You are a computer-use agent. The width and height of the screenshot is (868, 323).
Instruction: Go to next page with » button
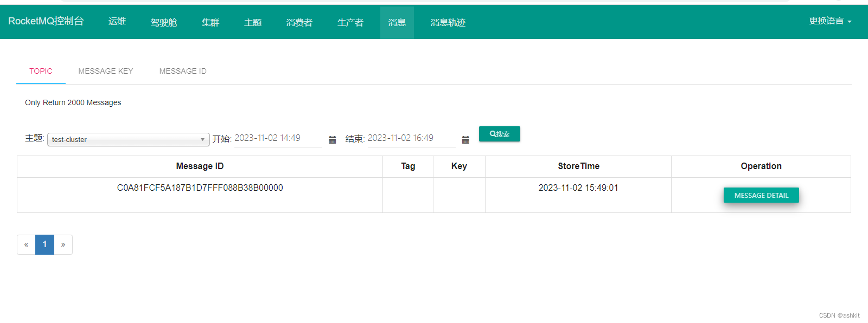tap(63, 244)
